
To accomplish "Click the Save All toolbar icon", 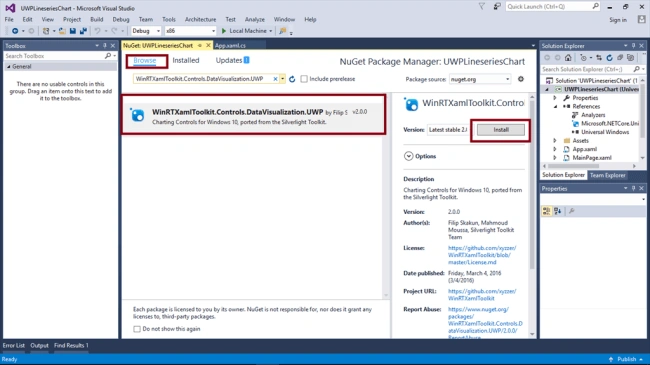I will (83, 31).
